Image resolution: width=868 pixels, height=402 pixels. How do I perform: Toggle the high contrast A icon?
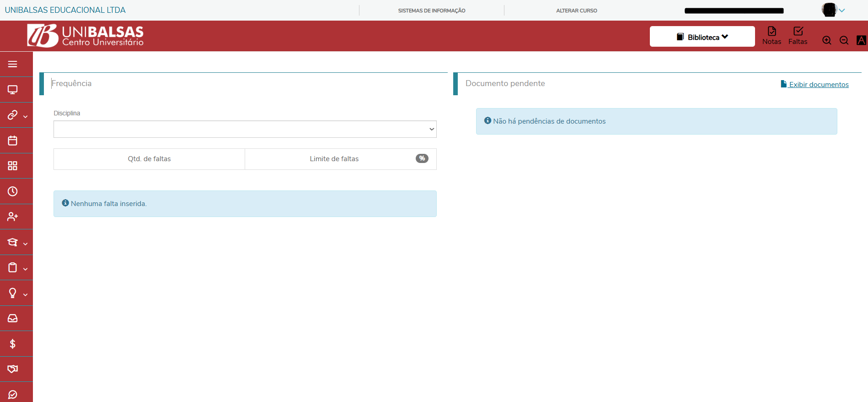pos(861,40)
